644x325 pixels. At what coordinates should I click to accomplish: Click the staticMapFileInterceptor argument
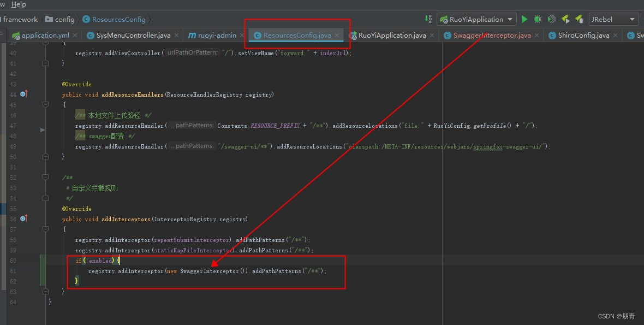pos(193,250)
